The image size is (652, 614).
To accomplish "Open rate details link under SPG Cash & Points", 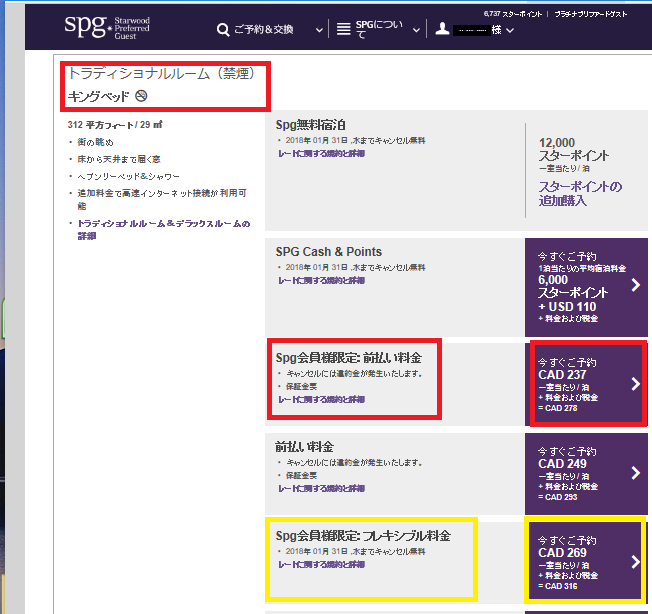I will (x=321, y=281).
